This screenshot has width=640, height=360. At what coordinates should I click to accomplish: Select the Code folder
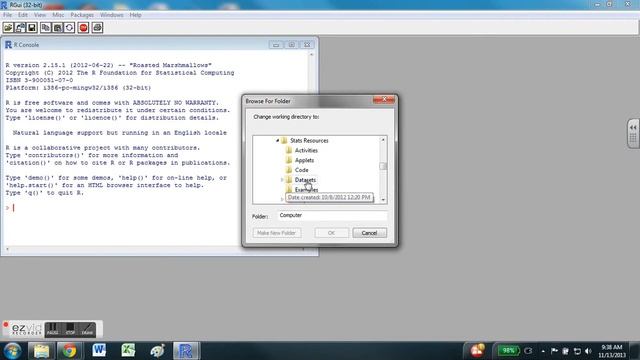click(302, 170)
